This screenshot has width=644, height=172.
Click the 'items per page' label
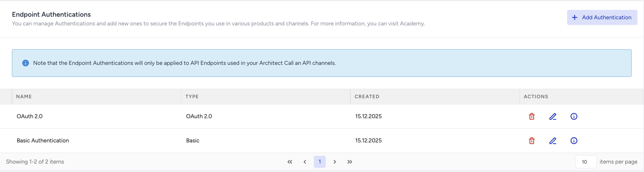coord(618,162)
